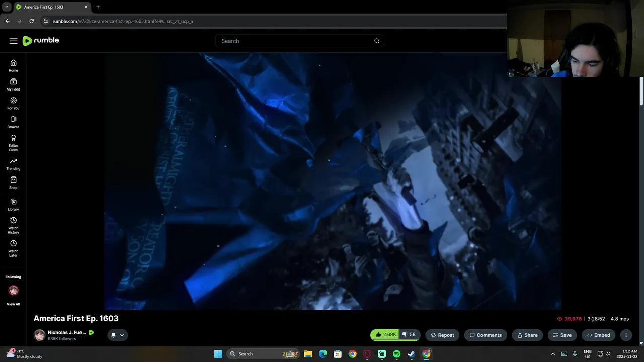Expand the follow options chevron
Image resolution: width=644 pixels, height=362 pixels.
(122, 335)
